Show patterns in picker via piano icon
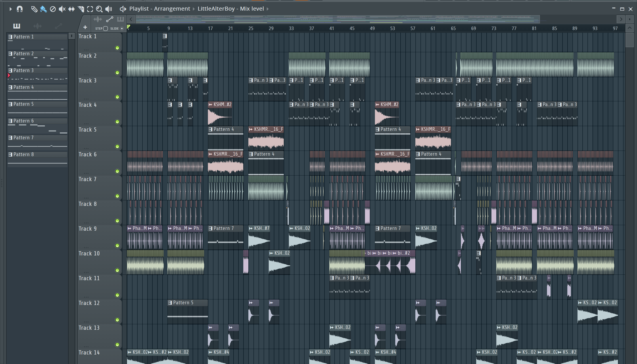This screenshot has height=364, width=637. 17,26
